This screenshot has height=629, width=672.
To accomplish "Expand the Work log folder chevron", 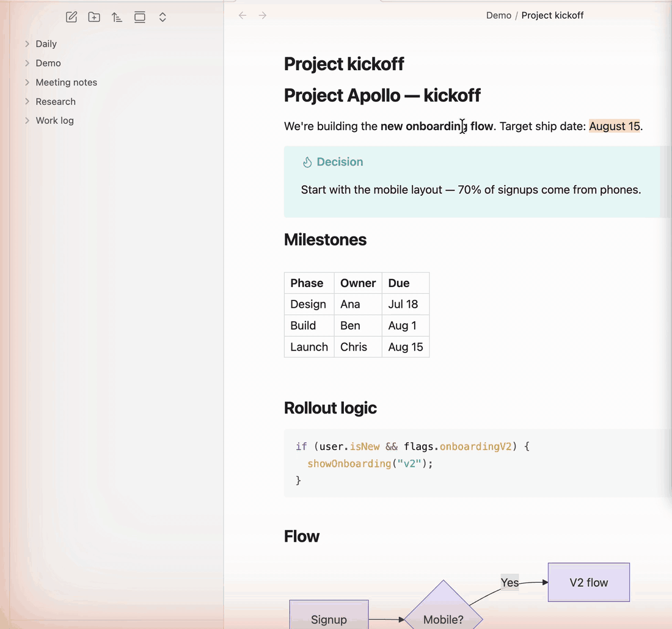I will 27,120.
